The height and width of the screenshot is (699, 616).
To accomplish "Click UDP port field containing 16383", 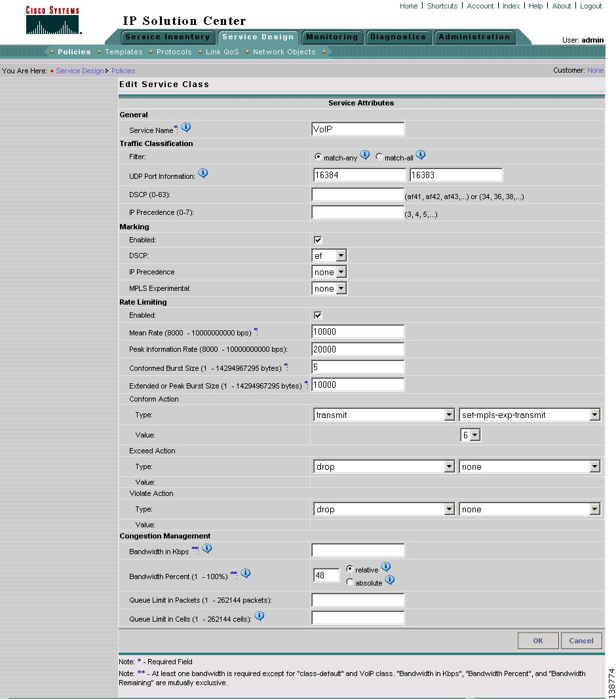I will (x=456, y=175).
